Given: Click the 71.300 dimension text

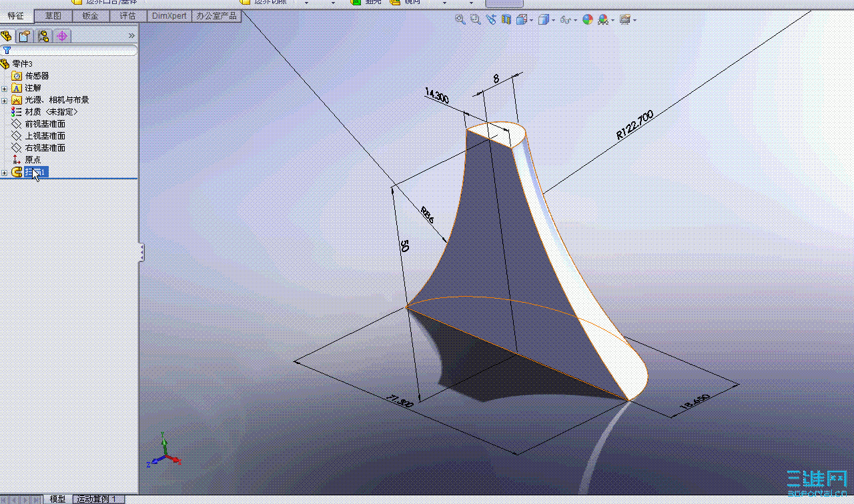Looking at the screenshot, I should [x=400, y=401].
